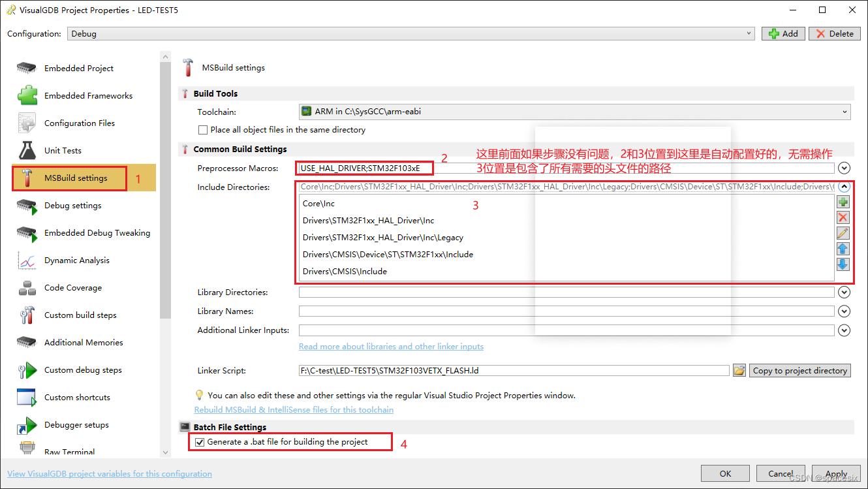868x489 pixels.
Task: Click the Embedded Project chip icon
Action: 27,69
